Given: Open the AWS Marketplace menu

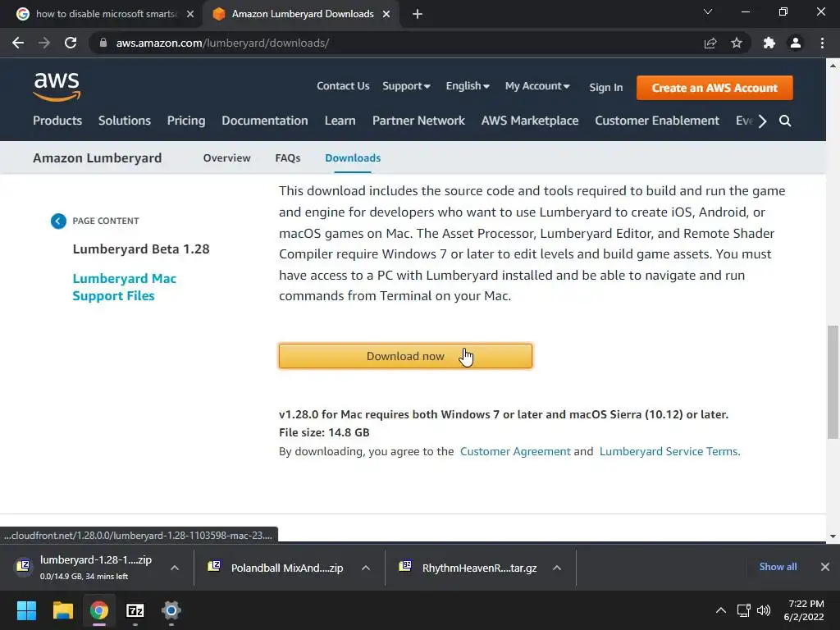Looking at the screenshot, I should tap(530, 121).
